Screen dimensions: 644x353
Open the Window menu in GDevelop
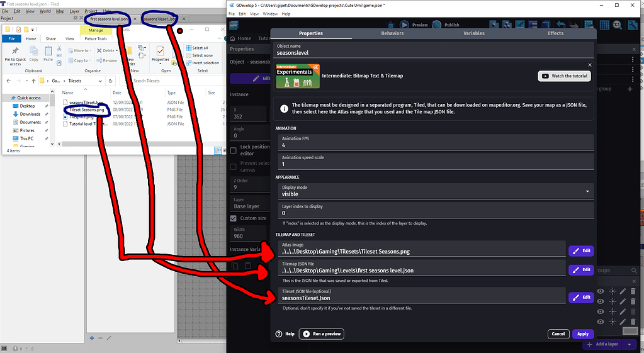pyautogui.click(x=270, y=14)
